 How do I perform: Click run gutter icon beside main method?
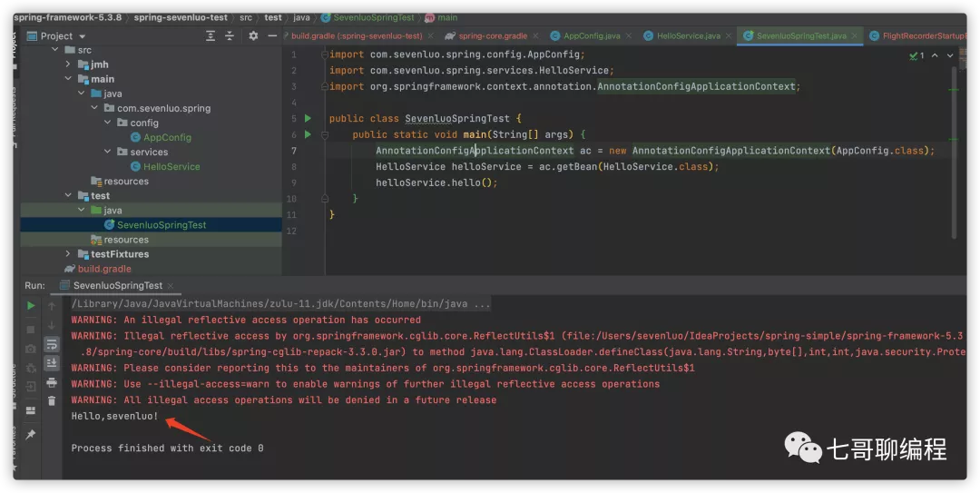tap(308, 134)
